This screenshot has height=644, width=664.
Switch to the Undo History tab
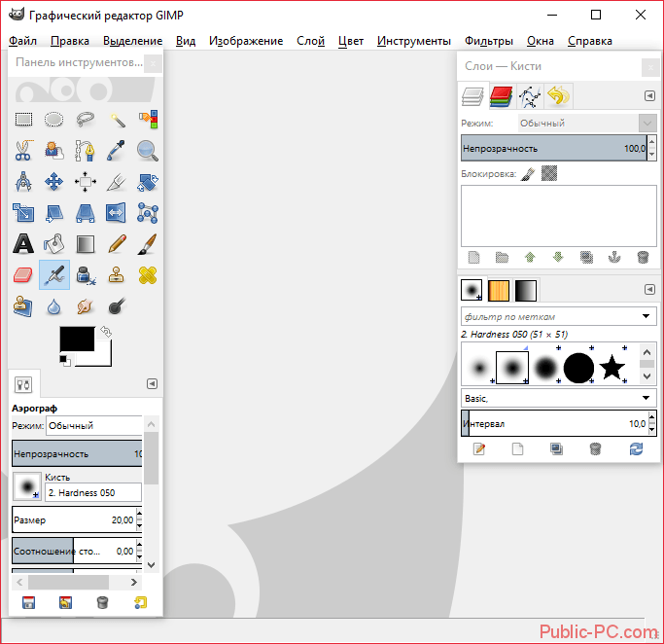click(559, 96)
